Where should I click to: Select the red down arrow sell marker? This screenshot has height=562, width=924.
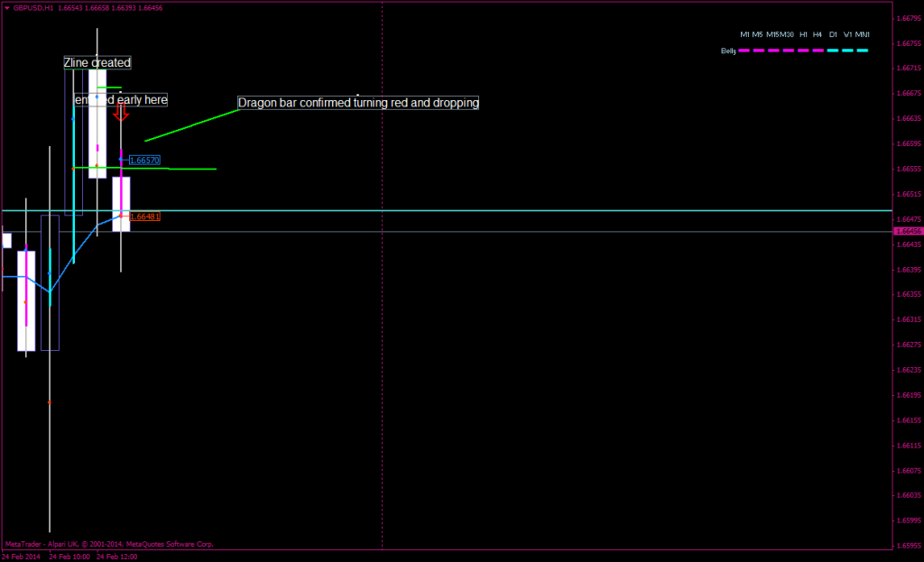121,113
